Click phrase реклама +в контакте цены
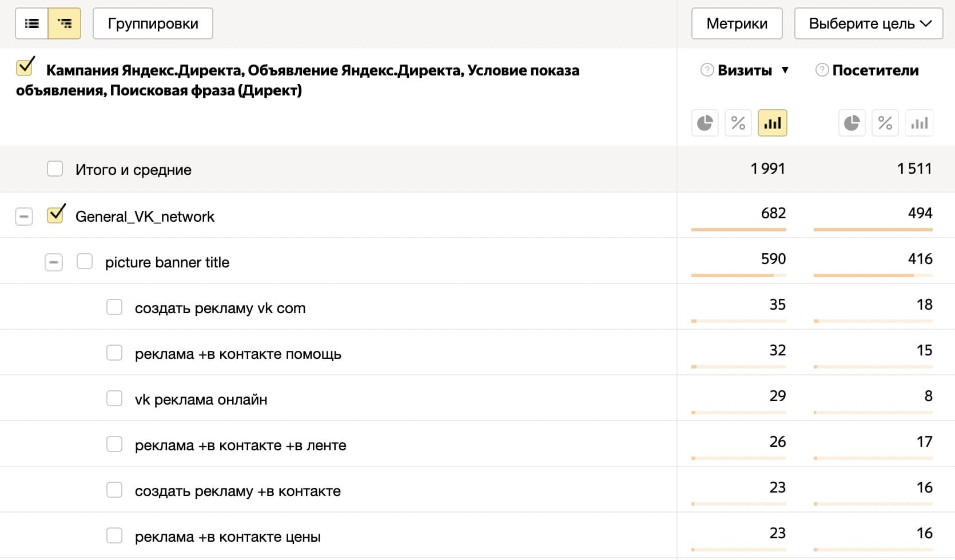 (228, 537)
